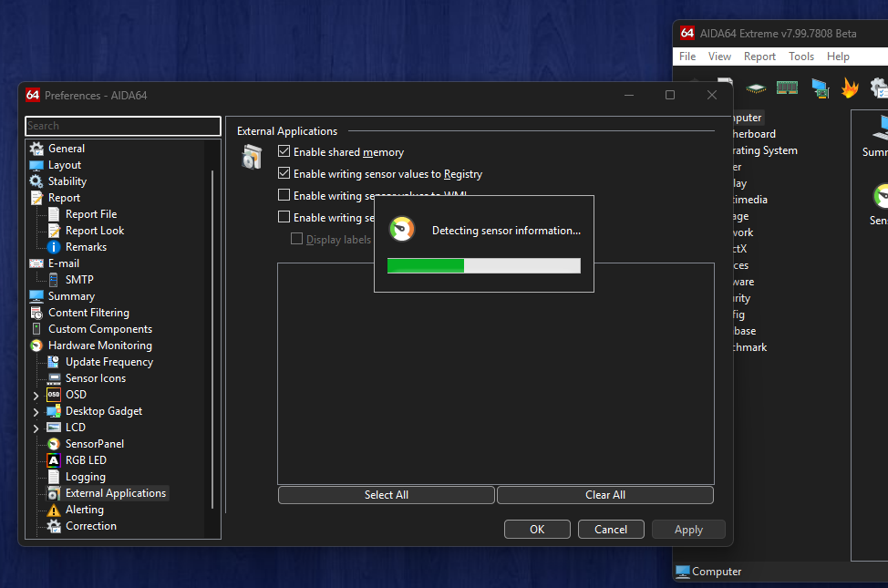Click the Apply button
Image resolution: width=888 pixels, height=588 pixels.
[688, 530]
